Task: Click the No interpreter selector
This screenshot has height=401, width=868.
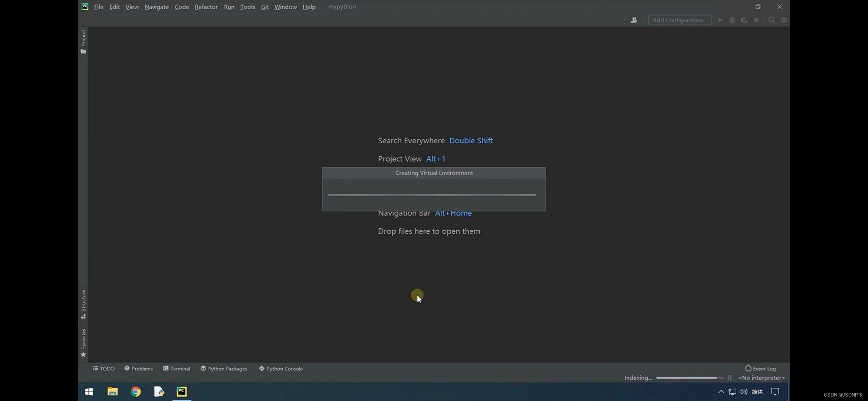Action: point(761,378)
